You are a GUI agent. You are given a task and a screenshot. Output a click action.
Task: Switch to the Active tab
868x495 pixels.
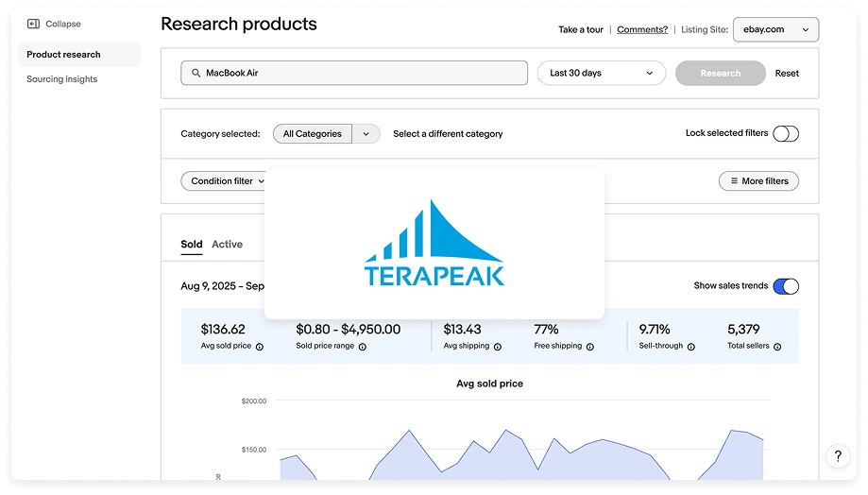pos(227,244)
